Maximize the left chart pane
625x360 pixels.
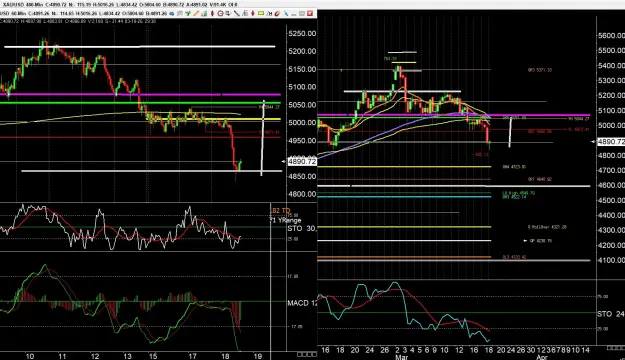[x=302, y=14]
